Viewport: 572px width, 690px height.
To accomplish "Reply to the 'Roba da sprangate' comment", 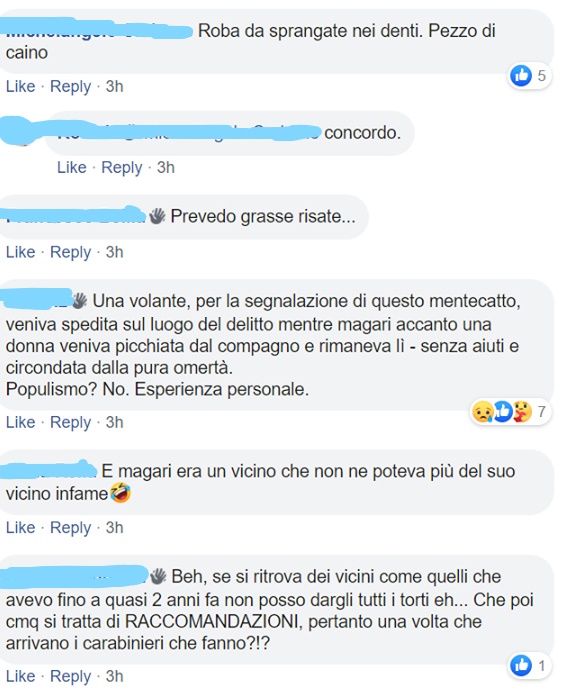I will 70,87.
